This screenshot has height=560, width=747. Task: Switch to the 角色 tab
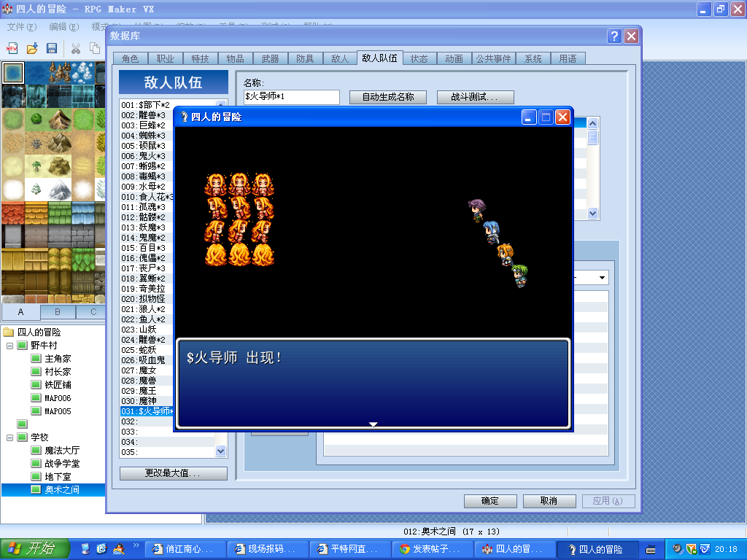click(x=130, y=58)
